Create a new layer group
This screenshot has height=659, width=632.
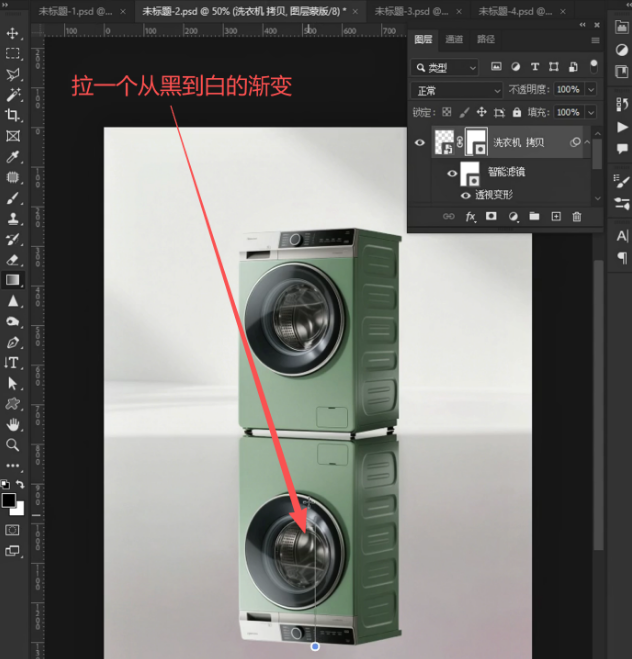tap(534, 216)
